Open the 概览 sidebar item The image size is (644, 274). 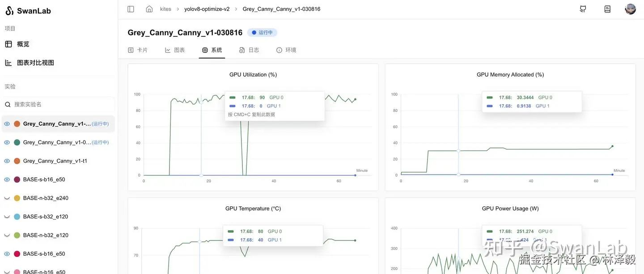click(x=58, y=44)
